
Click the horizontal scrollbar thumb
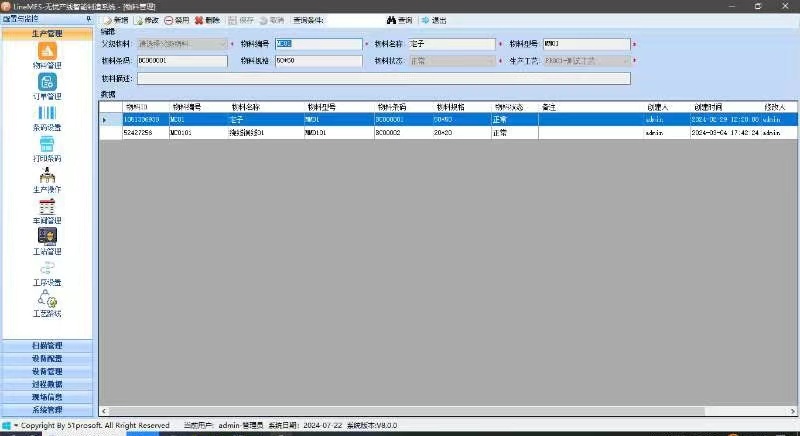pos(407,411)
